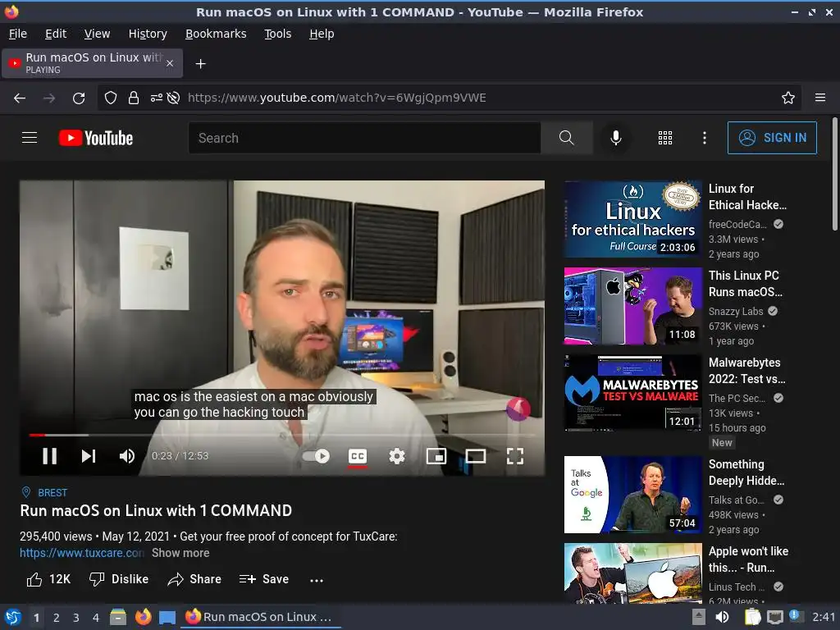Open the Help menu
The height and width of the screenshot is (630, 840).
point(322,34)
